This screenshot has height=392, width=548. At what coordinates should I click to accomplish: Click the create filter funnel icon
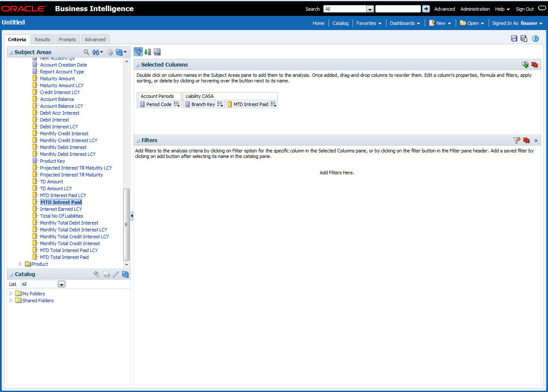click(517, 140)
